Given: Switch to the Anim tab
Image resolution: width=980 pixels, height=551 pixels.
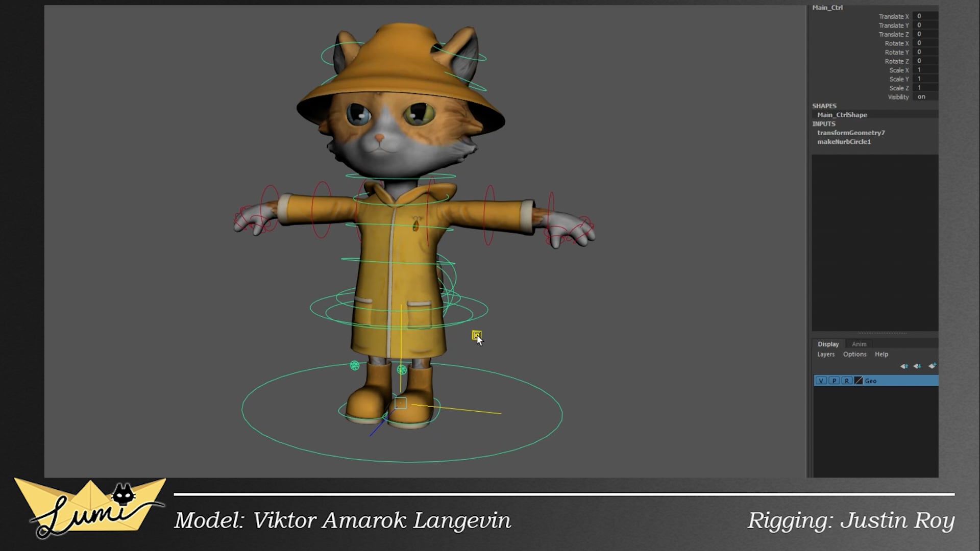Looking at the screenshot, I should (859, 344).
